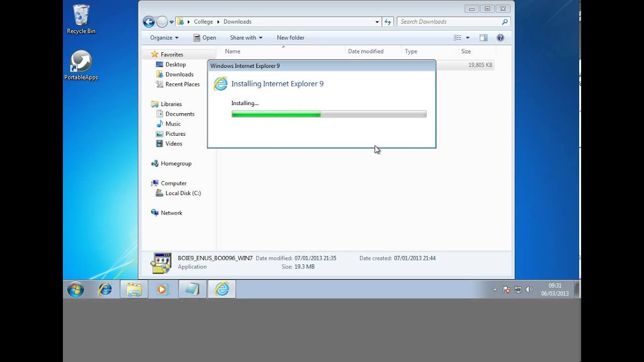Viewport: 644px width, 362px height.
Task: Click the Downloads breadcrumb segment
Action: [x=237, y=22]
